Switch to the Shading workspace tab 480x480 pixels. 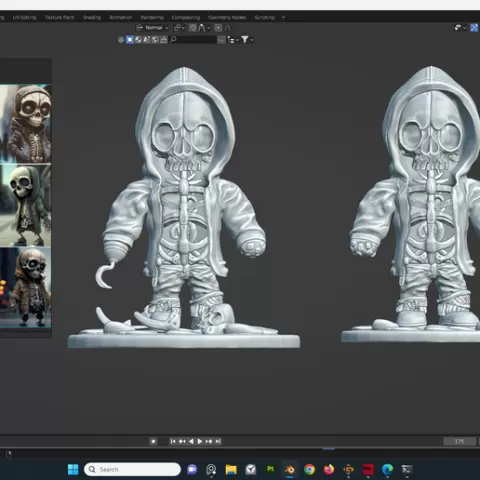click(92, 17)
